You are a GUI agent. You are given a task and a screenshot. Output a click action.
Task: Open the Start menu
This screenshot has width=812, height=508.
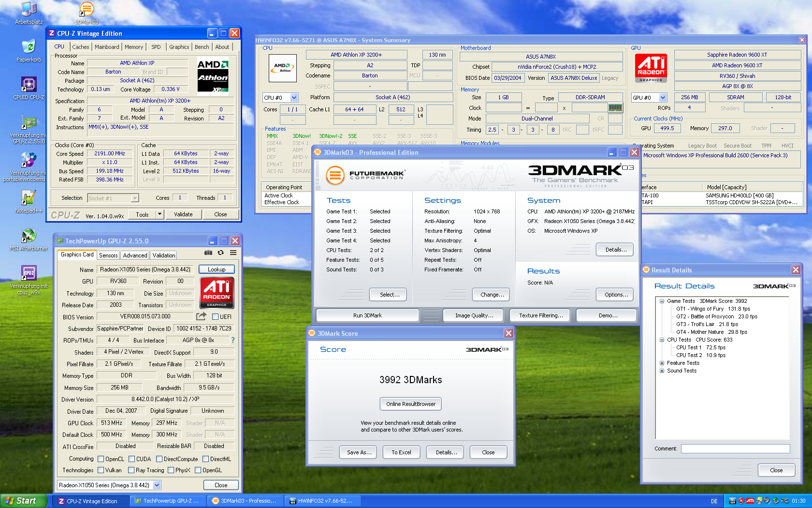[x=24, y=501]
